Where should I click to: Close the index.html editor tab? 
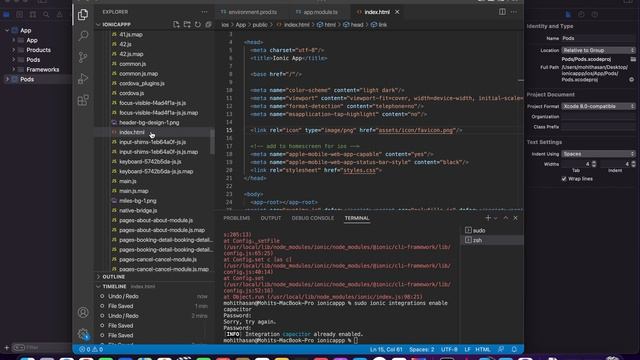[397, 12]
